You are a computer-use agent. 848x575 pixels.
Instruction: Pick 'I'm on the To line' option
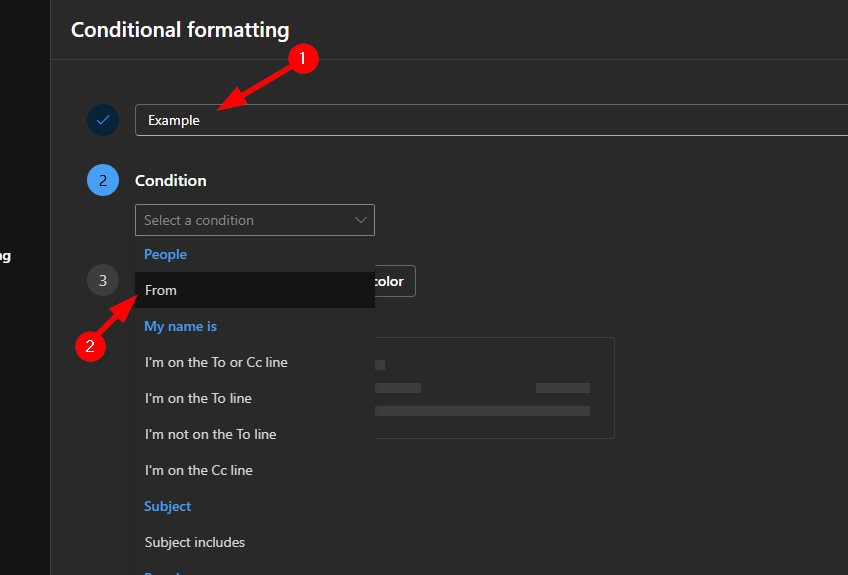pyautogui.click(x=198, y=398)
